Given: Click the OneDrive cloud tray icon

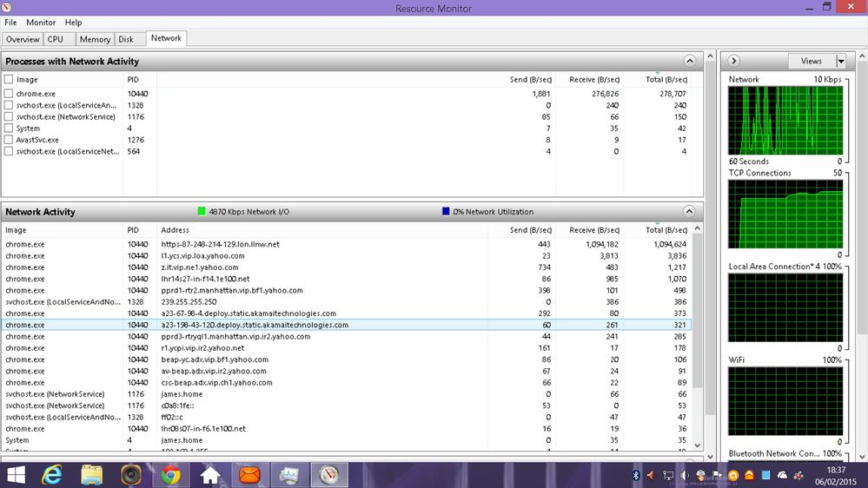Looking at the screenshot, I should click(782, 475).
